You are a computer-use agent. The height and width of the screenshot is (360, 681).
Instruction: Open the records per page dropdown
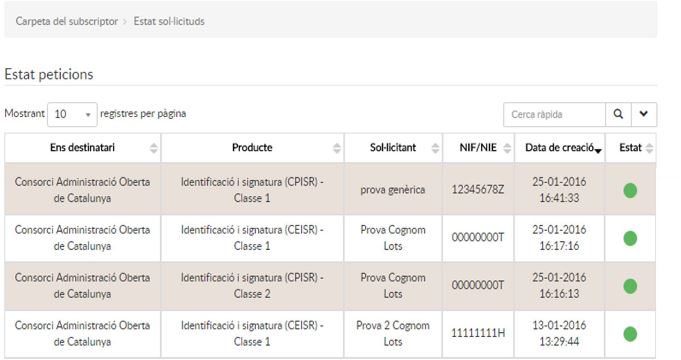pos(72,114)
